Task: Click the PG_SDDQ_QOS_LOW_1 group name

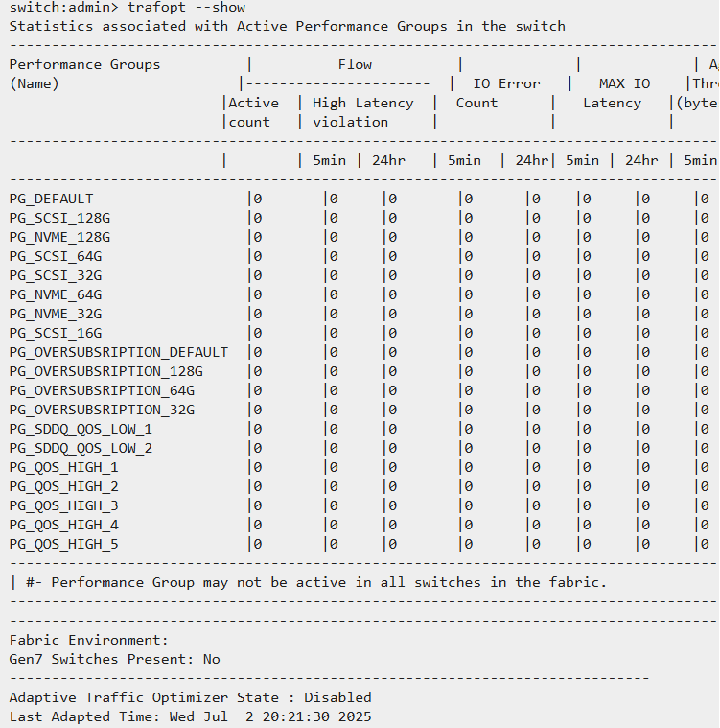Action: (x=81, y=429)
